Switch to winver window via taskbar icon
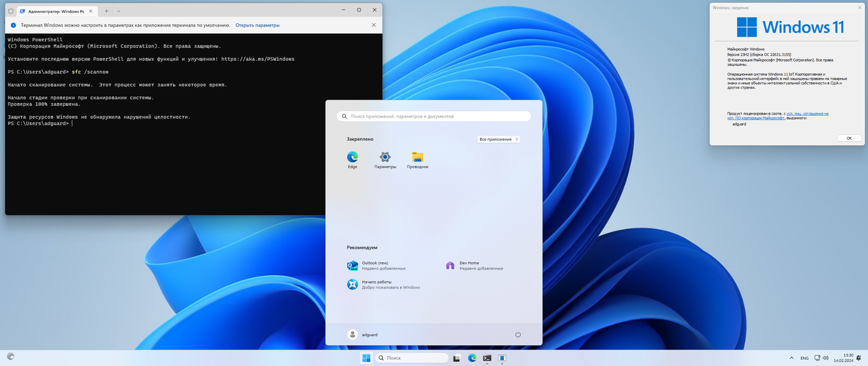The width and height of the screenshot is (868, 366). (x=502, y=358)
